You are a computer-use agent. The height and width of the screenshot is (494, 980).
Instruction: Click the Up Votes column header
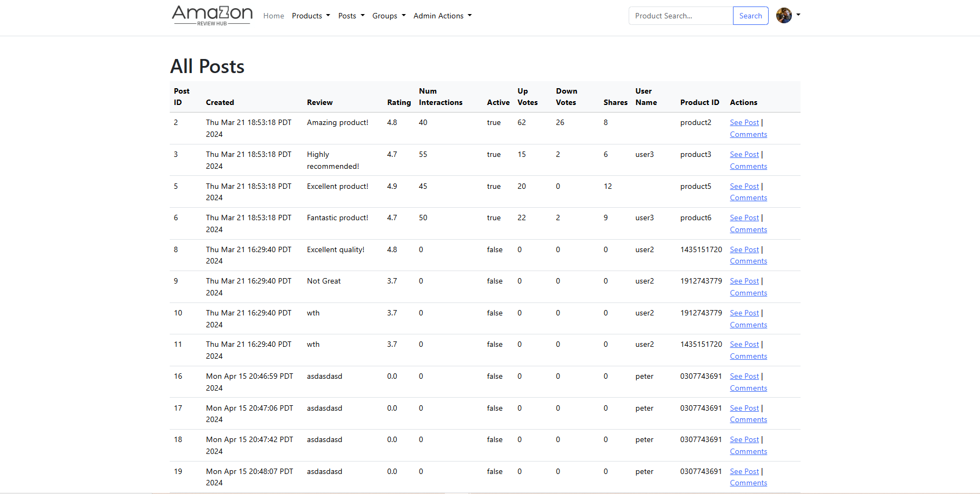pyautogui.click(x=528, y=97)
